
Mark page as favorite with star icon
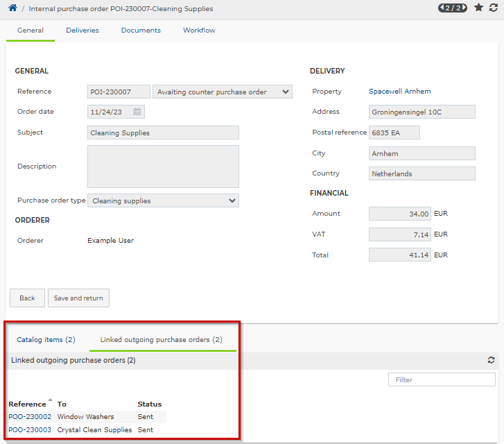point(478,8)
